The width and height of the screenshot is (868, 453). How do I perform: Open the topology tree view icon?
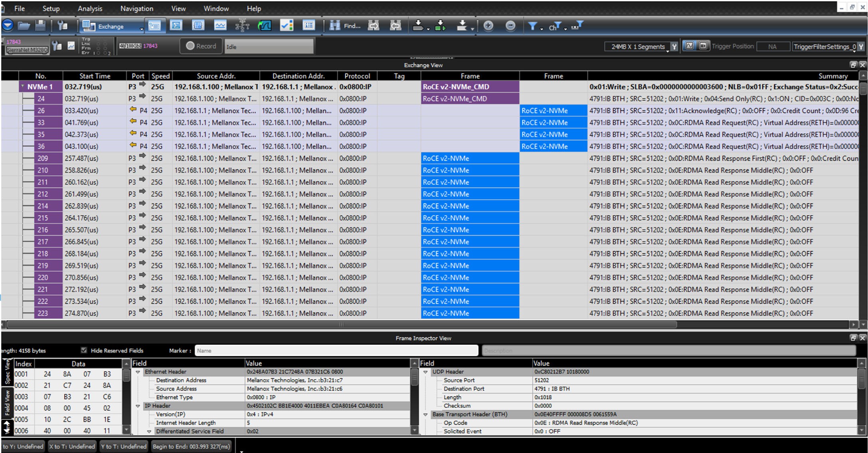coord(242,26)
